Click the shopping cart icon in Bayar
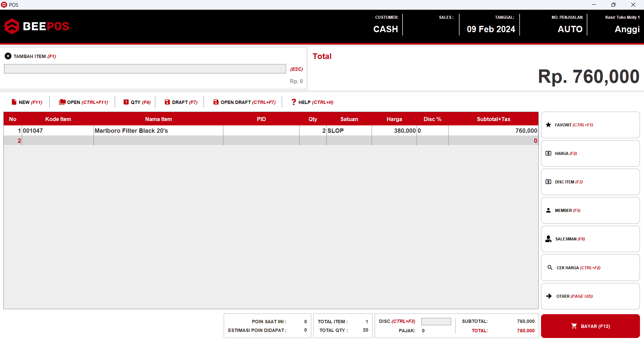Viewport: 644px width, 342px height. pos(574,326)
